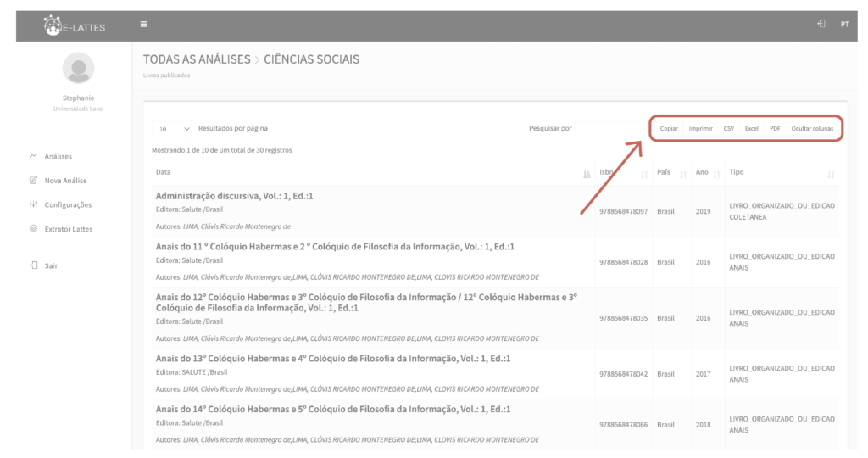This screenshot has width=868, height=458.
Task: Click the Análises chart icon in sidebar
Action: pyautogui.click(x=33, y=156)
